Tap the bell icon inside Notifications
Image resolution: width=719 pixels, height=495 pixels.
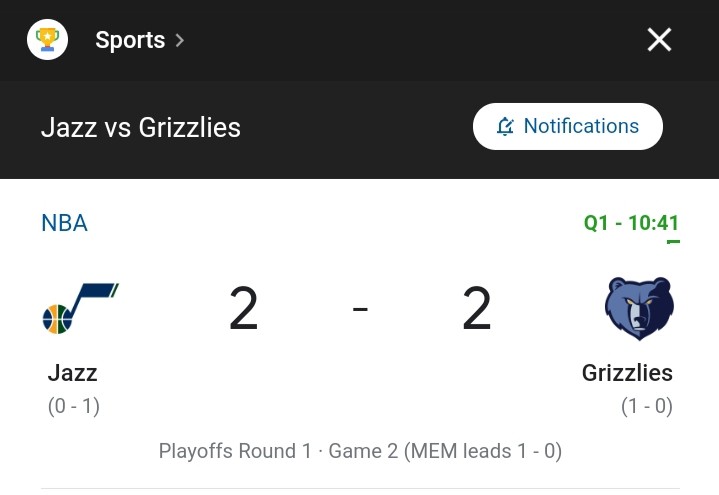pyautogui.click(x=505, y=127)
